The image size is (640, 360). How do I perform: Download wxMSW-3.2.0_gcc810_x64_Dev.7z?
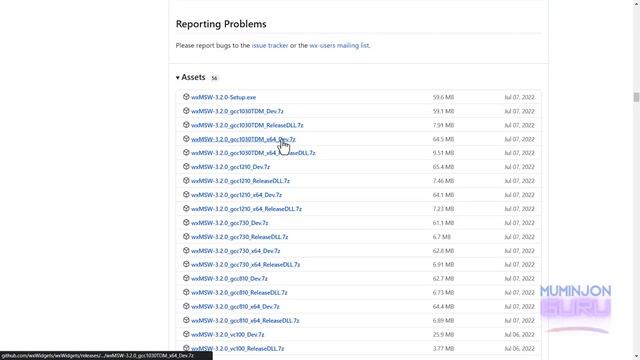pyautogui.click(x=235, y=307)
